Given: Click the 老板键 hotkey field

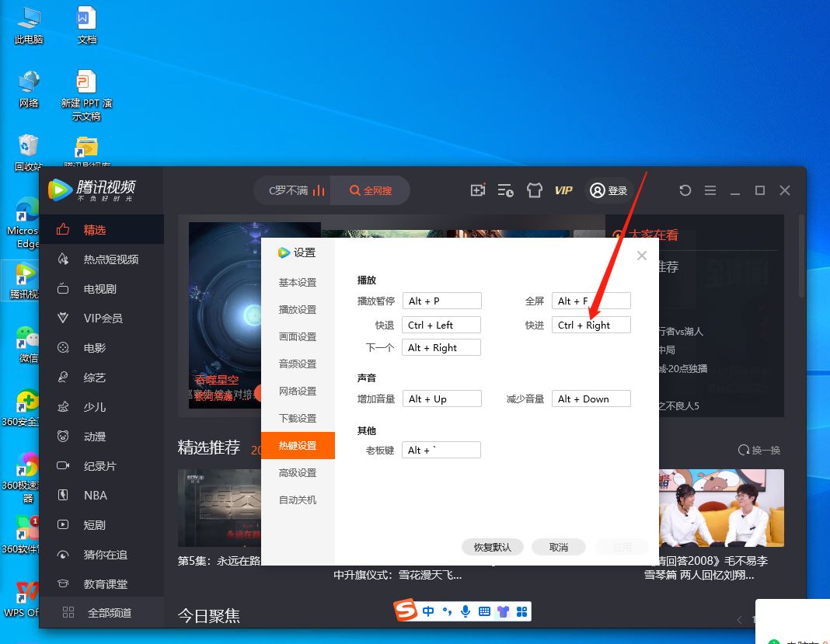Looking at the screenshot, I should click(x=441, y=450).
